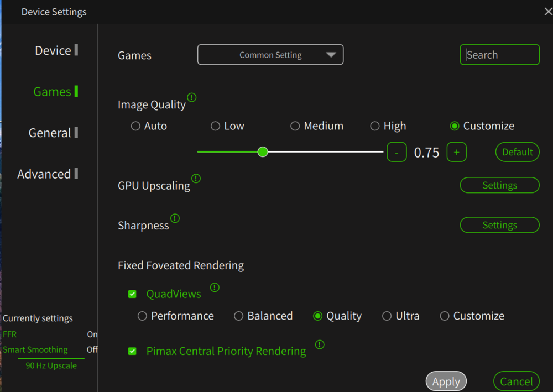Screen dimensions: 553x392
Task: Decrease image quality with minus button
Action: point(397,152)
